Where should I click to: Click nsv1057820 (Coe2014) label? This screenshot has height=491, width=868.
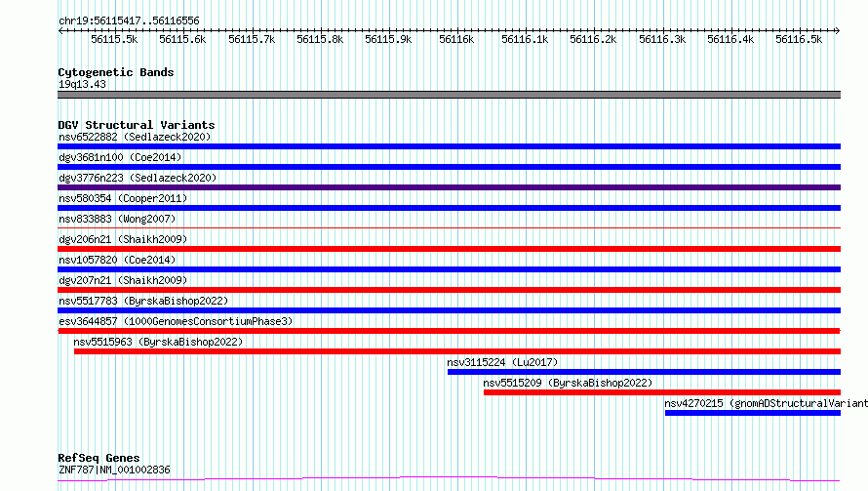pyautogui.click(x=117, y=260)
